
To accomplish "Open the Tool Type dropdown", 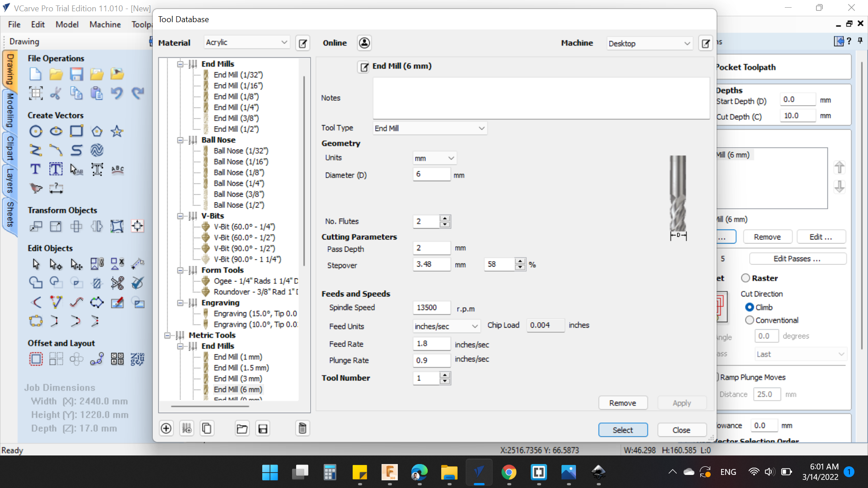I will [430, 128].
